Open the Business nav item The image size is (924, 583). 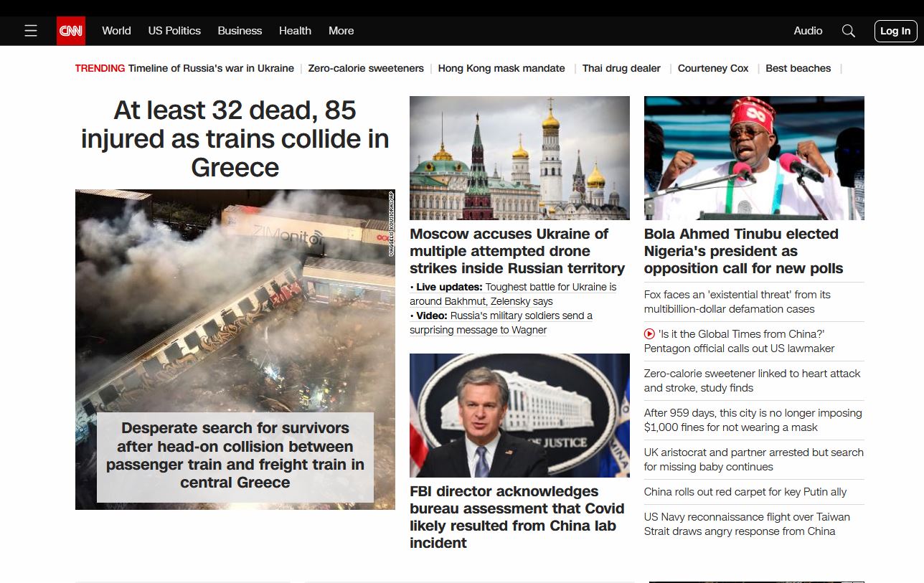coord(240,31)
